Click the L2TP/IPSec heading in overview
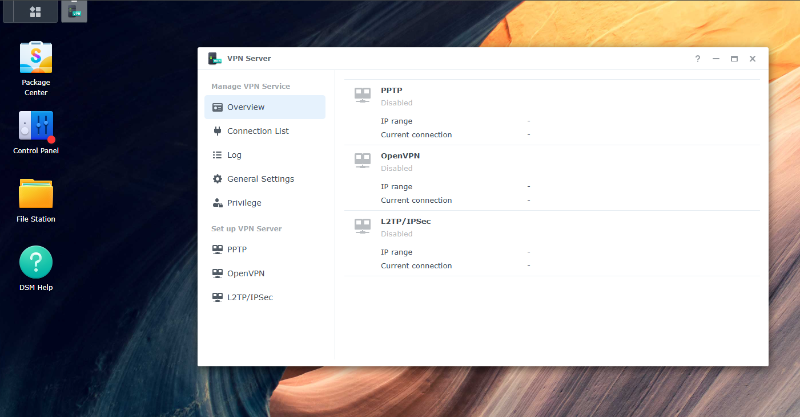This screenshot has width=800, height=417. tap(406, 221)
